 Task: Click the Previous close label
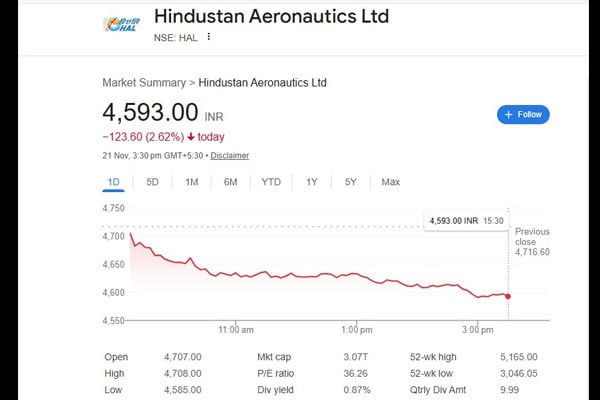point(532,237)
